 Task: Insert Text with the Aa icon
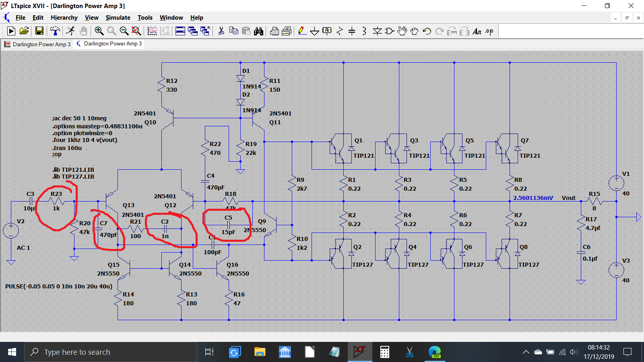point(477,31)
